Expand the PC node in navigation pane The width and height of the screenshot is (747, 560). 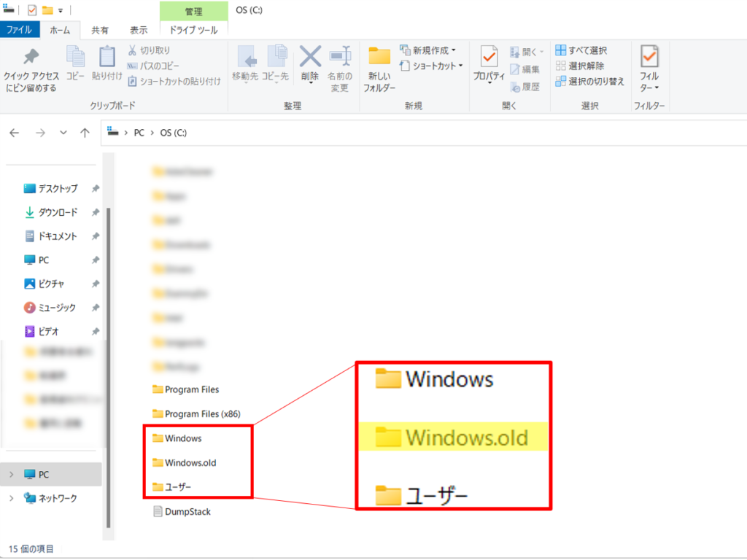click(x=11, y=475)
